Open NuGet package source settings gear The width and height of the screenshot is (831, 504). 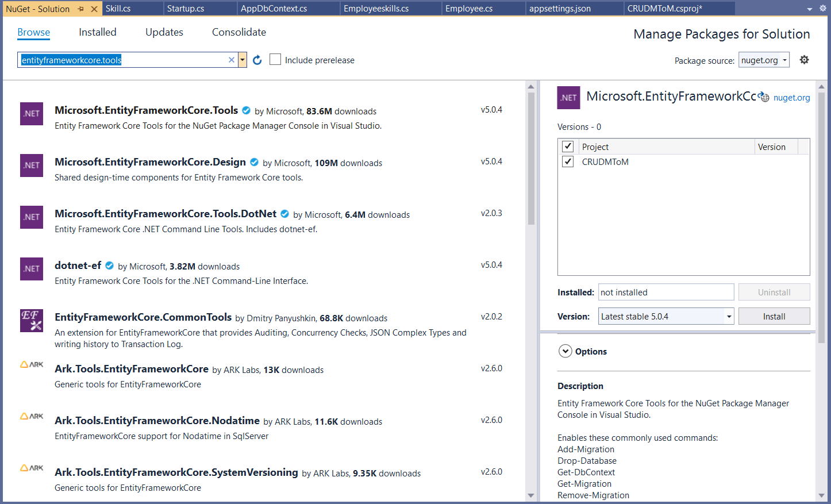[805, 60]
